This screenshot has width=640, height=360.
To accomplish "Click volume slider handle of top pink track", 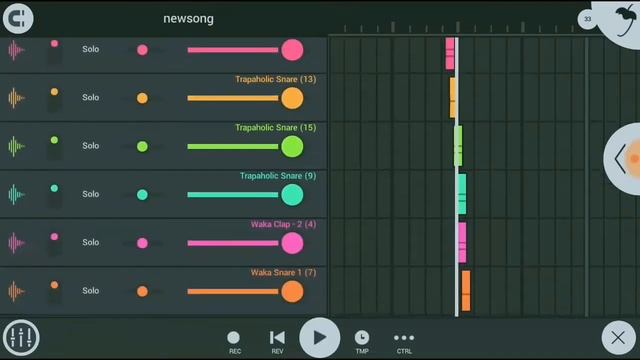I will click(292, 50).
